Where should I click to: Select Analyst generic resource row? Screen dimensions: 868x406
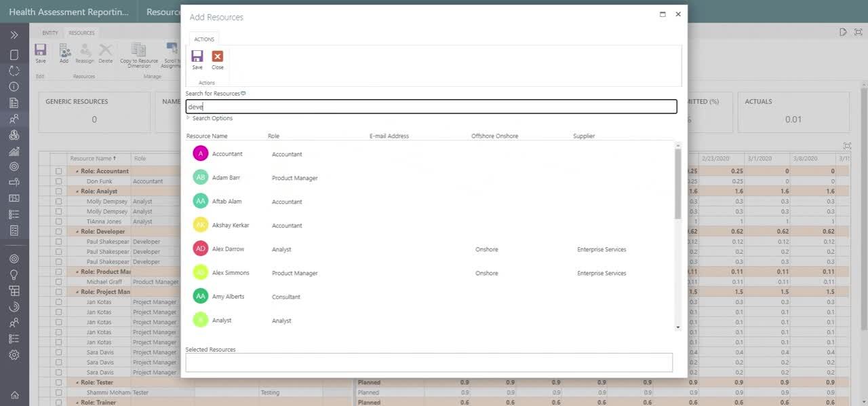click(431, 320)
